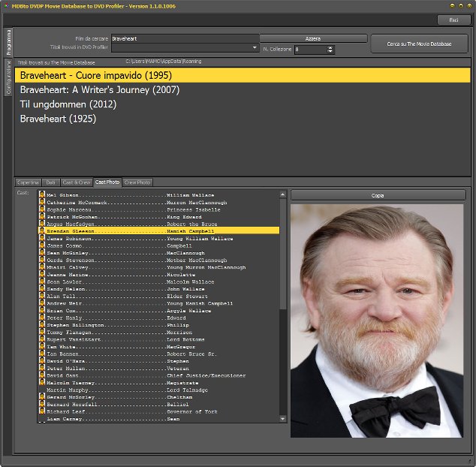This screenshot has width=476, height=467.
Task: Click photo icon beside Brendan Gleeson
Action: pyautogui.click(x=42, y=230)
